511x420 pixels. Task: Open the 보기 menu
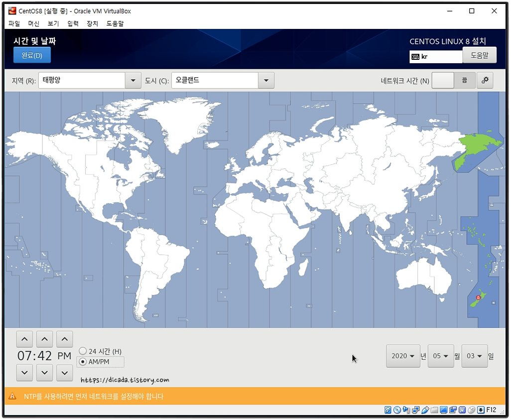[53, 23]
